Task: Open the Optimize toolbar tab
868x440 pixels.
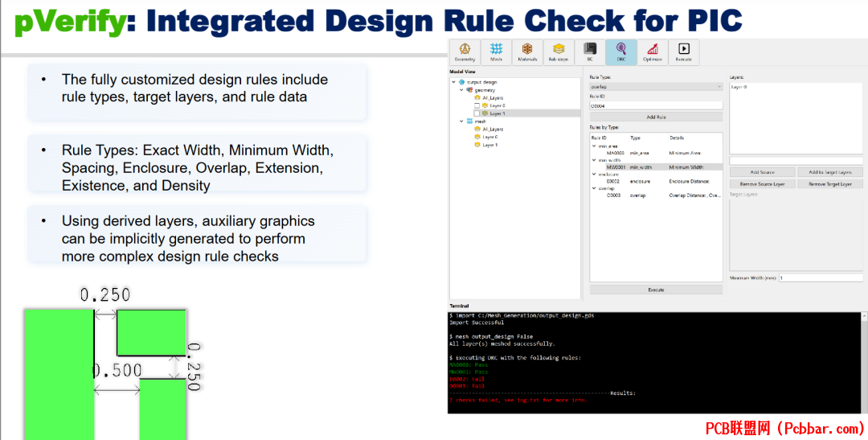Action: coord(653,52)
